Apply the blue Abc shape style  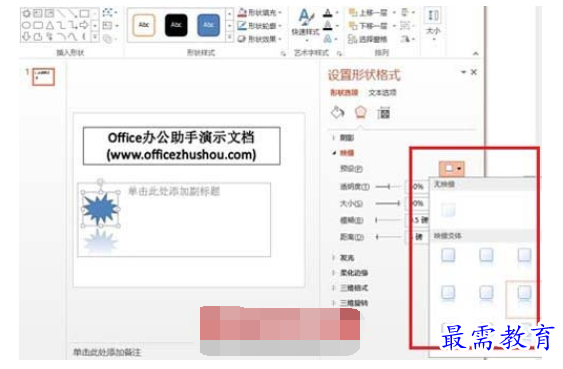pyautogui.click(x=209, y=25)
